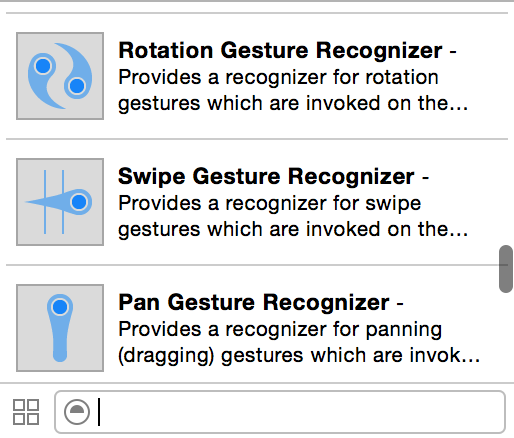Viewport: 514px width, 438px height.
Task: Open the filter options icon in search field
Action: (77, 412)
